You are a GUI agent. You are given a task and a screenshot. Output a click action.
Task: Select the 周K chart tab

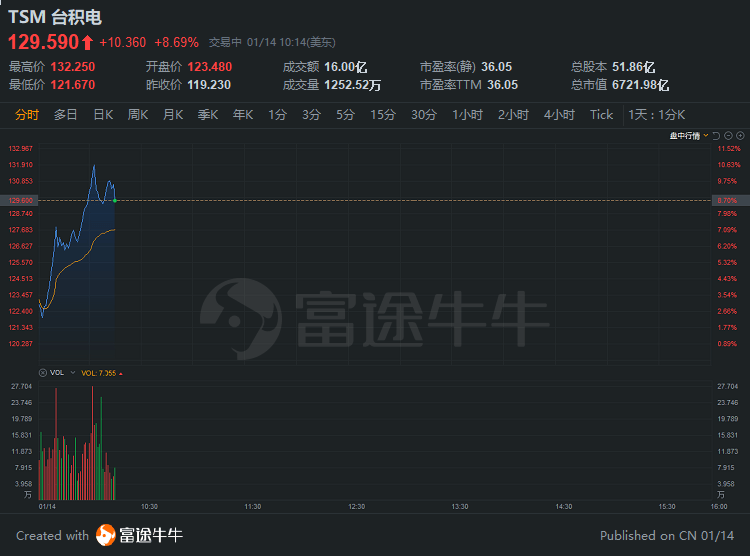point(138,115)
